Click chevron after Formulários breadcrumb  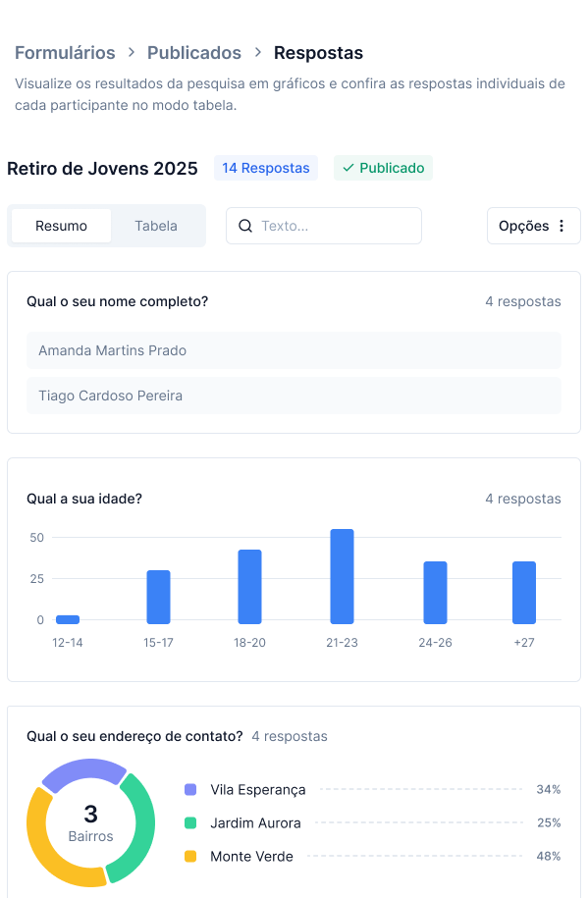(132, 52)
